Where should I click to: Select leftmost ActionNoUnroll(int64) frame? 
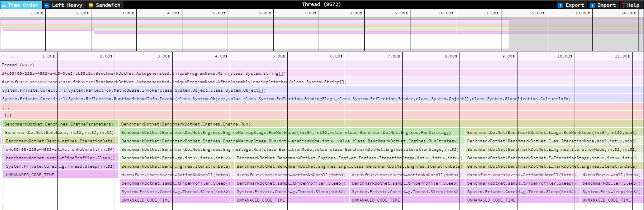click(x=61, y=149)
